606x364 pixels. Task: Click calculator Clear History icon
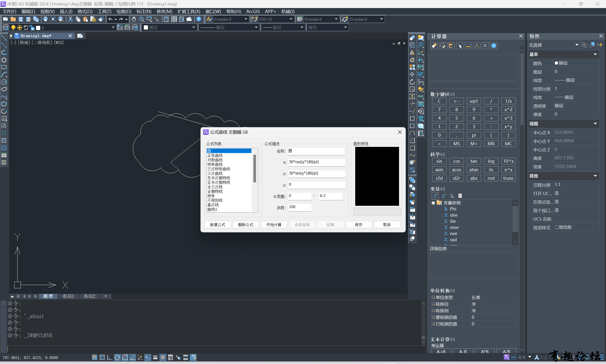[x=442, y=46]
